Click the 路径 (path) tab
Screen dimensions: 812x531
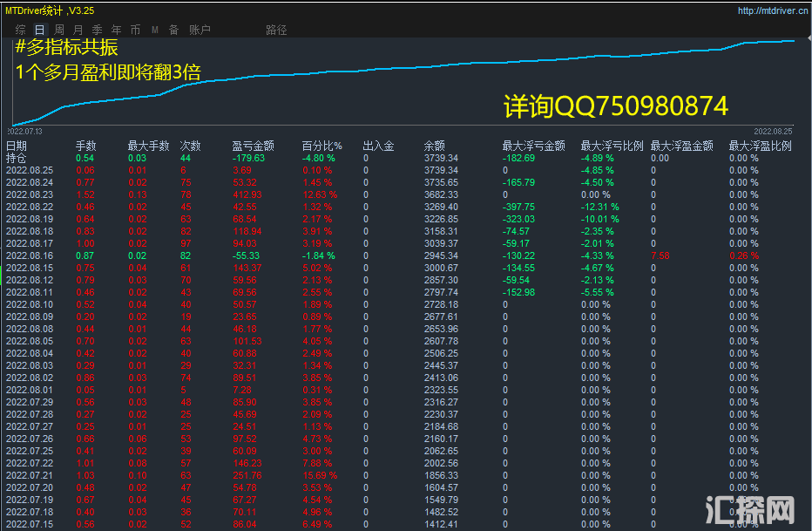[276, 30]
